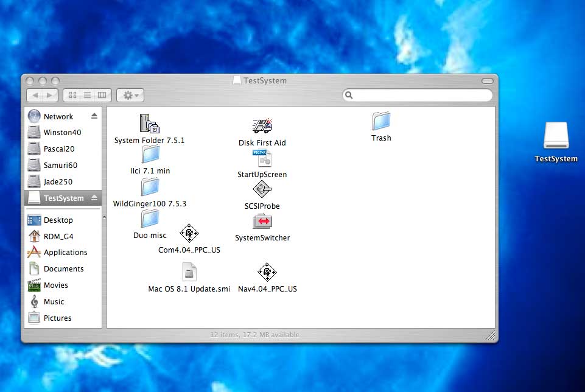Close the TestSystem Finder window

tap(30, 80)
